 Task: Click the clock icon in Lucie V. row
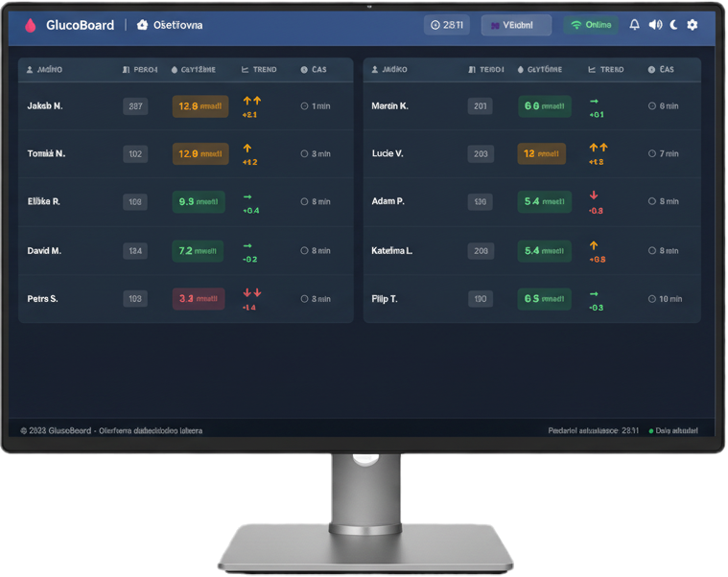pos(652,153)
